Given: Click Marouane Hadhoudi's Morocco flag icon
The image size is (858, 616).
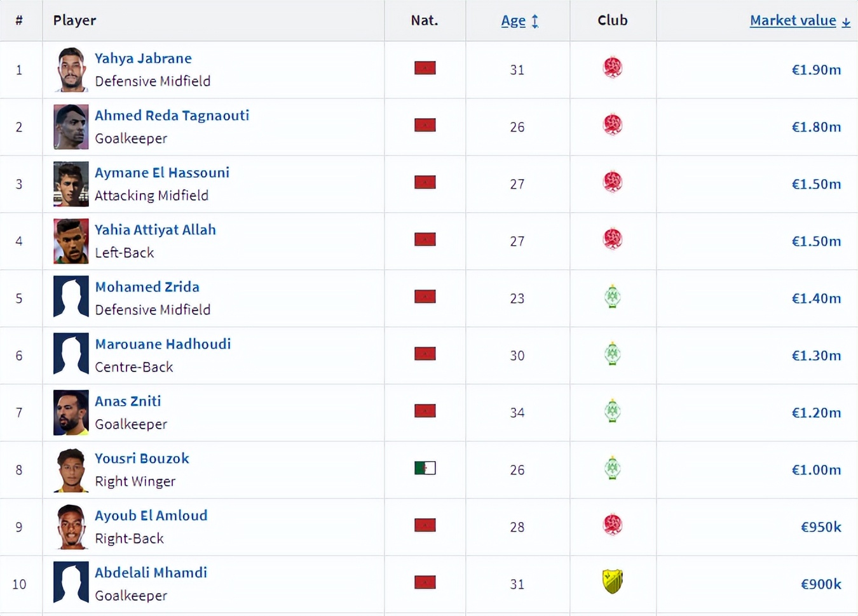Looking at the screenshot, I should [425, 354].
